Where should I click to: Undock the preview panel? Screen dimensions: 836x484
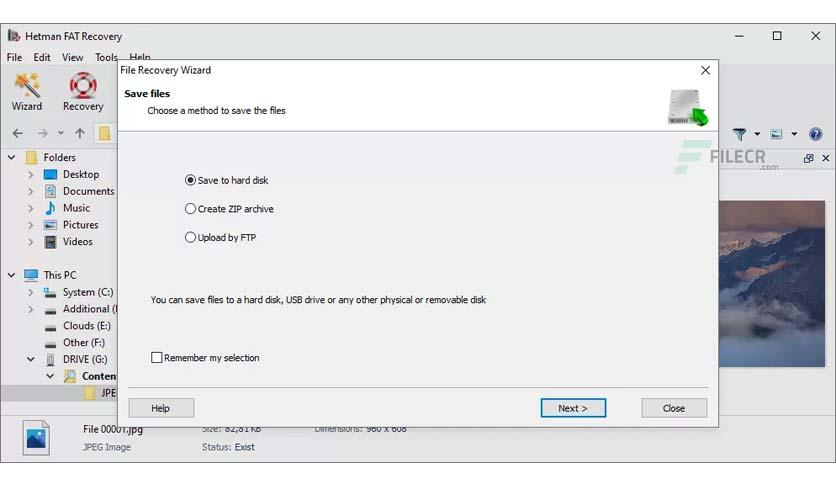click(808, 158)
